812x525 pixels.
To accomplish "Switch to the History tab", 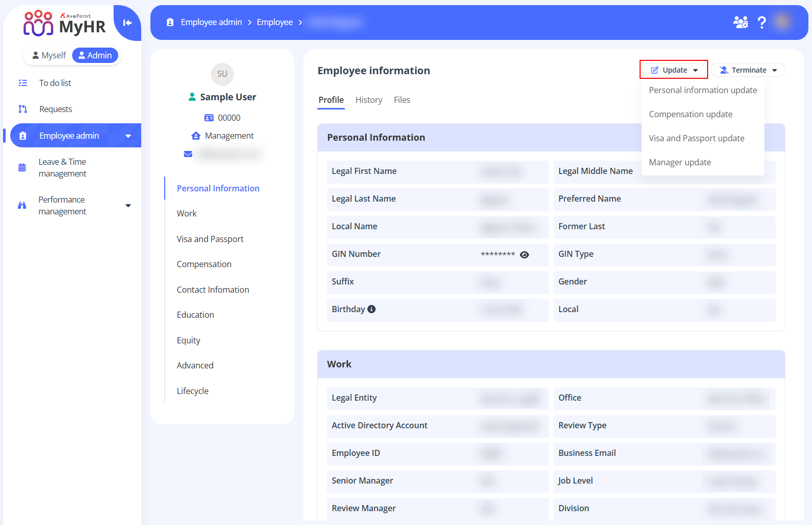I will pos(368,100).
